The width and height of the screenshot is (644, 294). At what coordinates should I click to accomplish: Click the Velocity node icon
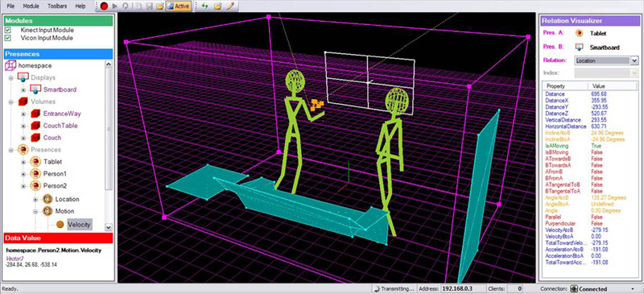click(60, 225)
